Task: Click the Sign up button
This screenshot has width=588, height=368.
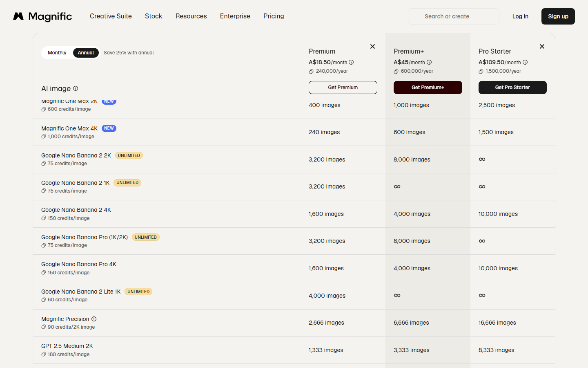Action: (558, 16)
